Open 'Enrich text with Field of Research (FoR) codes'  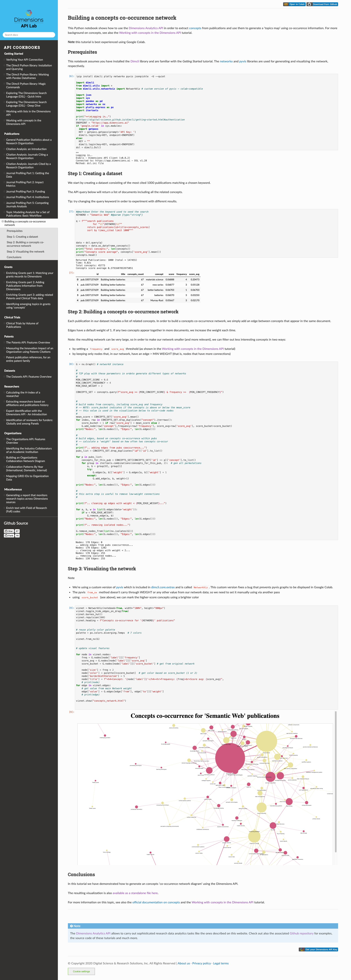tap(27, 510)
